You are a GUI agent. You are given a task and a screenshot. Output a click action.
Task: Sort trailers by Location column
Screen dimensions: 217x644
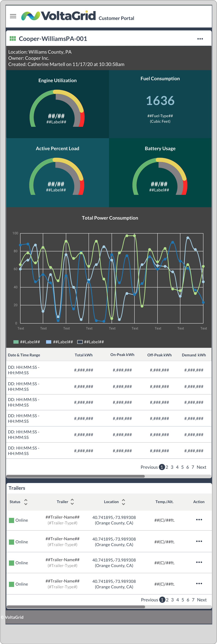[x=123, y=502]
